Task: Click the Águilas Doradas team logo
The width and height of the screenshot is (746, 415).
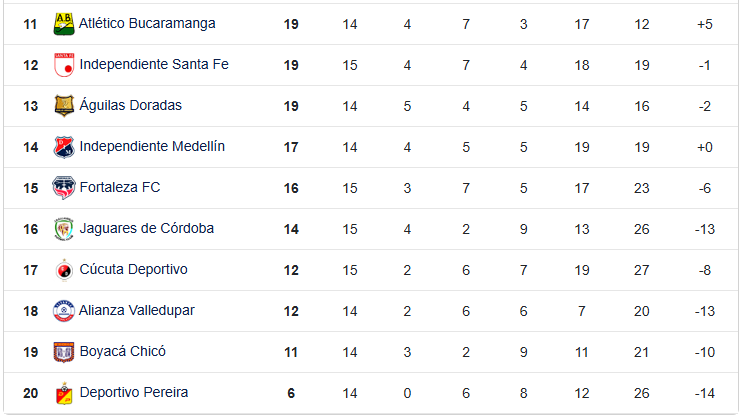Action: (64, 106)
